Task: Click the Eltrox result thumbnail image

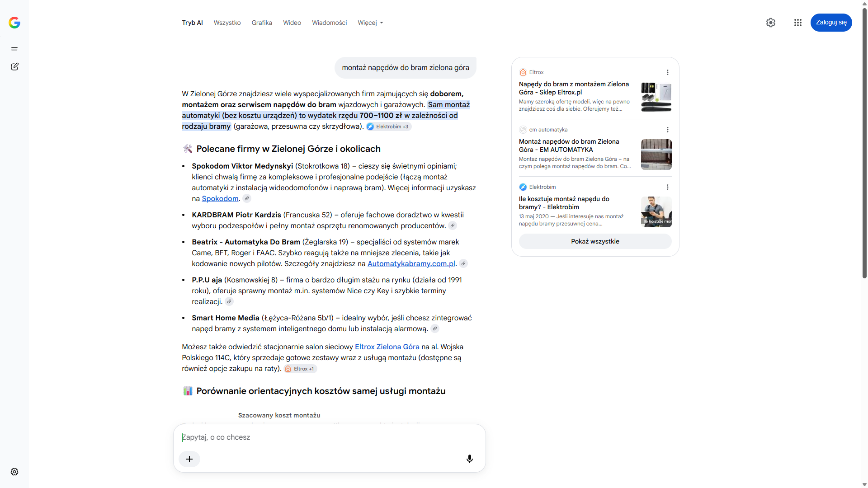Action: [656, 97]
